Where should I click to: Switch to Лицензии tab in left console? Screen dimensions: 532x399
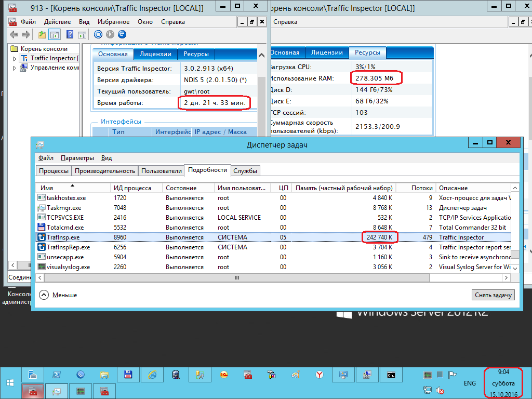(x=155, y=54)
